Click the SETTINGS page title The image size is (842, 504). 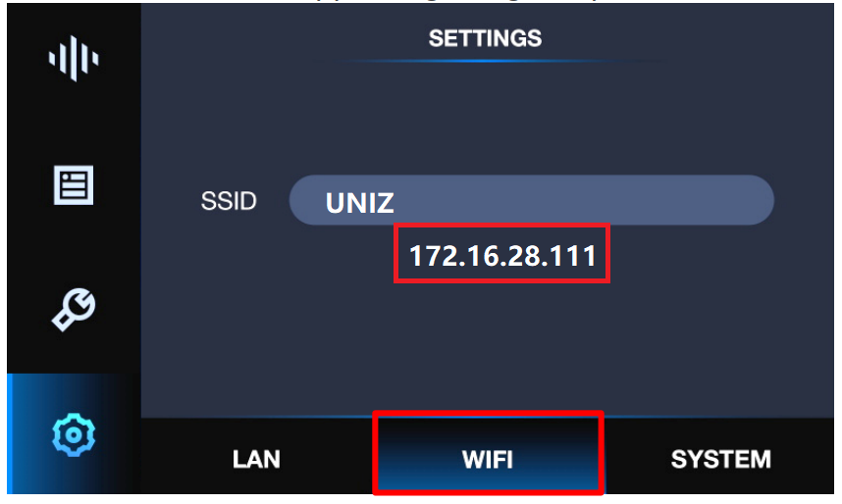[x=485, y=38]
